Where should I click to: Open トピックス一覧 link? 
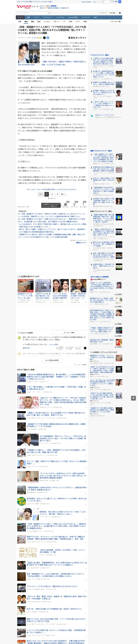(x=115, y=21)
